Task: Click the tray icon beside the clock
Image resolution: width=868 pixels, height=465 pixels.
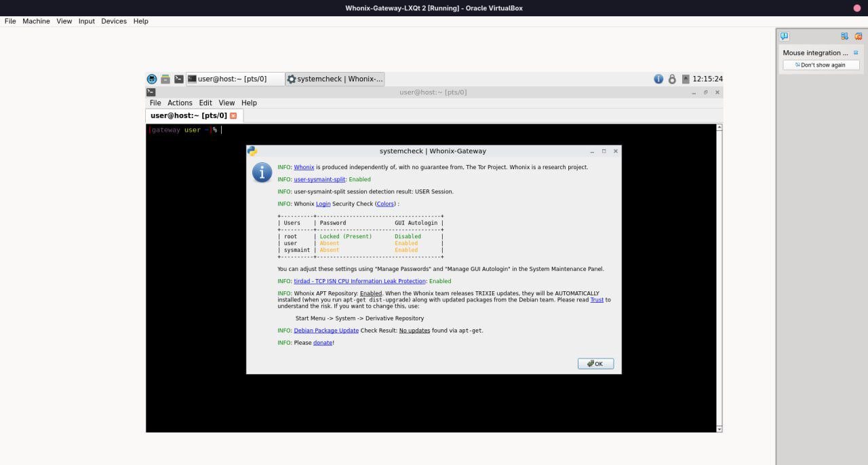Action: (686, 79)
